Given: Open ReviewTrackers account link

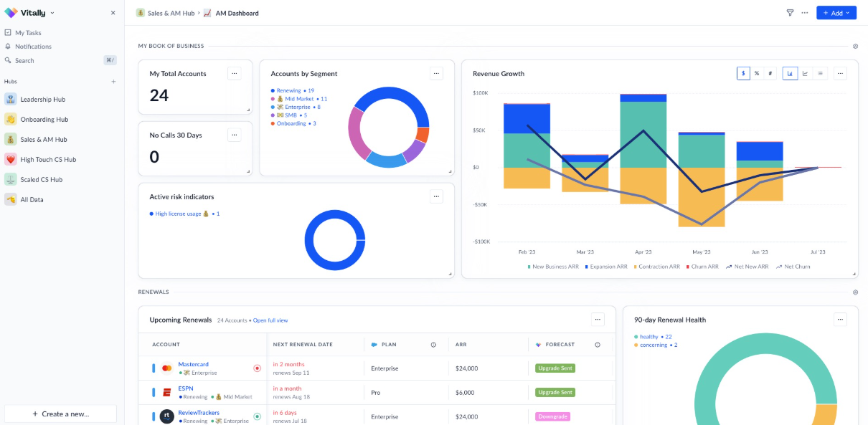Looking at the screenshot, I should tap(199, 413).
